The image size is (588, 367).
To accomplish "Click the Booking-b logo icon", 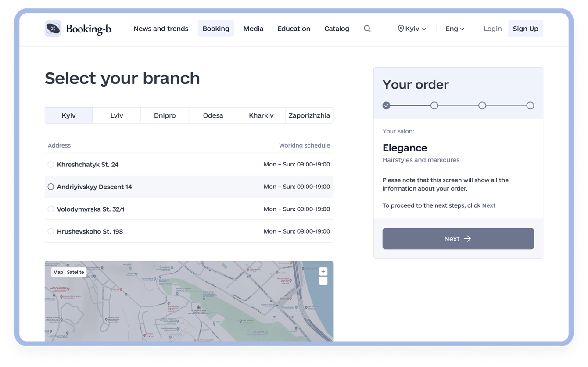I will point(53,29).
